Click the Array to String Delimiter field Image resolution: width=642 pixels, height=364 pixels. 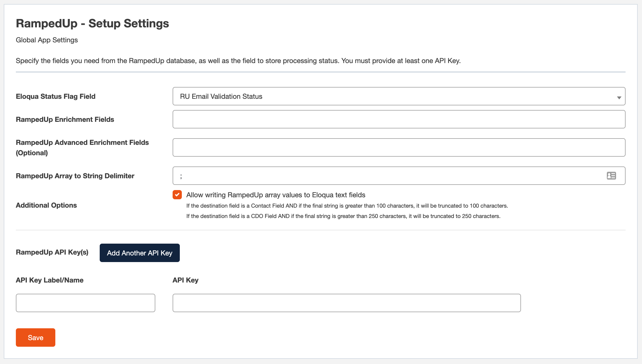pyautogui.click(x=399, y=176)
